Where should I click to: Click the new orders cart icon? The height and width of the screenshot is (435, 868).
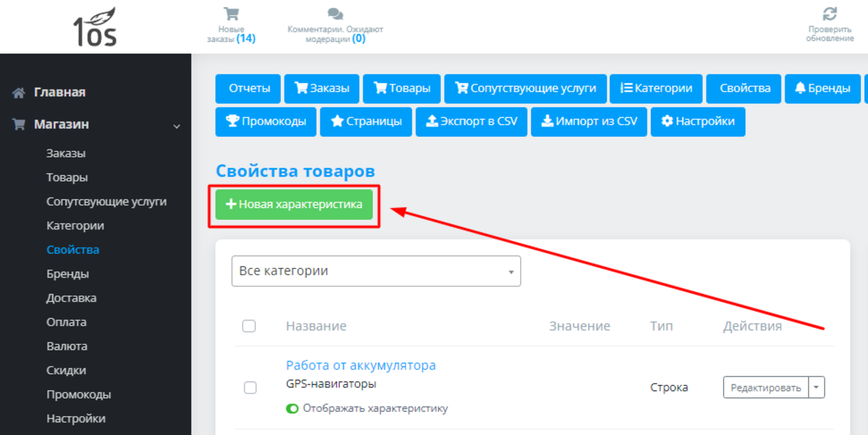(231, 14)
